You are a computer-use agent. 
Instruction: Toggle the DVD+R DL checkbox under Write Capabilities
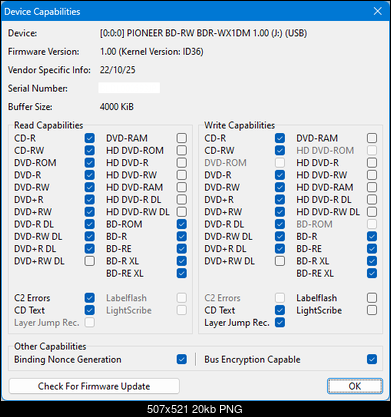click(x=280, y=249)
